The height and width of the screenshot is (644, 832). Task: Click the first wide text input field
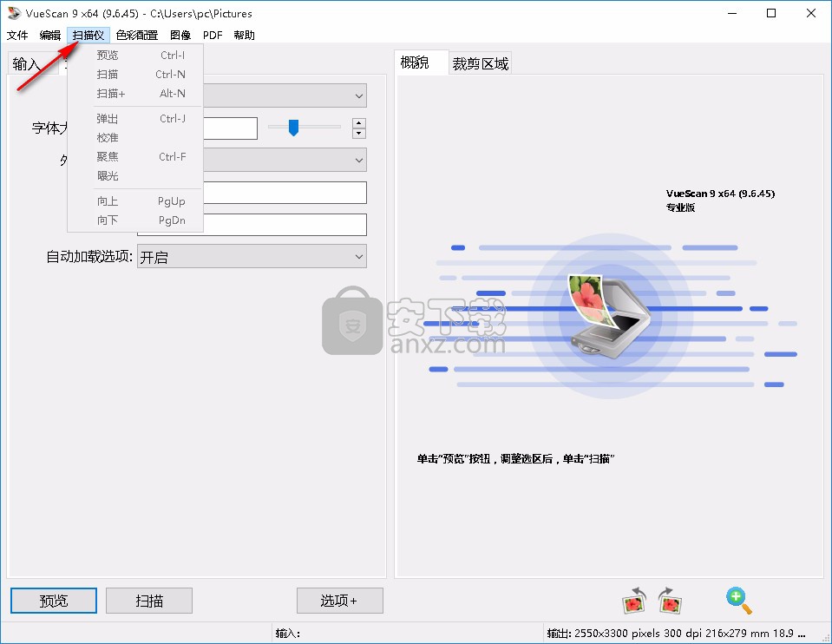(285, 193)
